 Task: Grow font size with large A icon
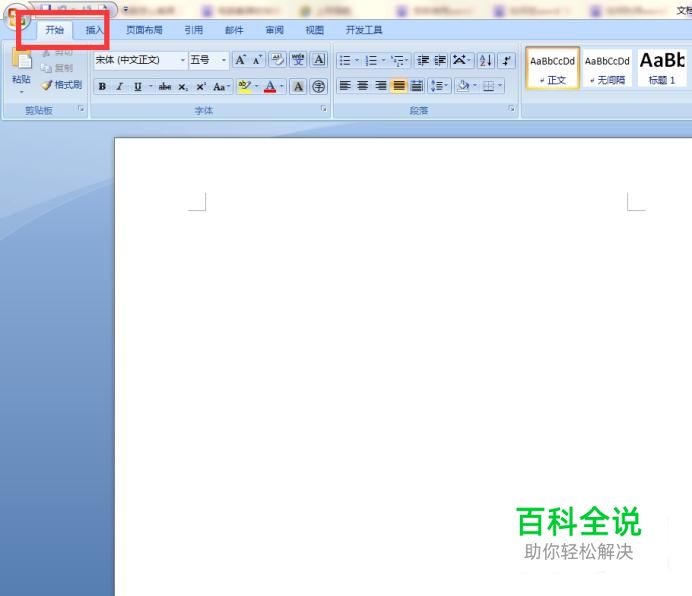pos(240,60)
